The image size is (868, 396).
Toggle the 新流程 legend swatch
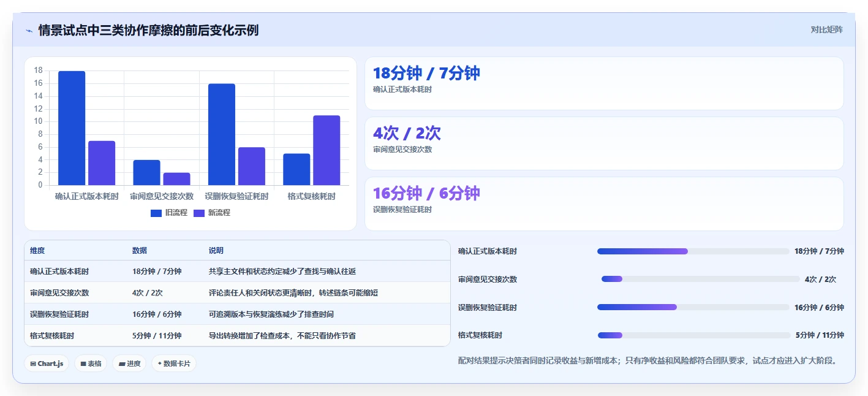click(x=199, y=213)
